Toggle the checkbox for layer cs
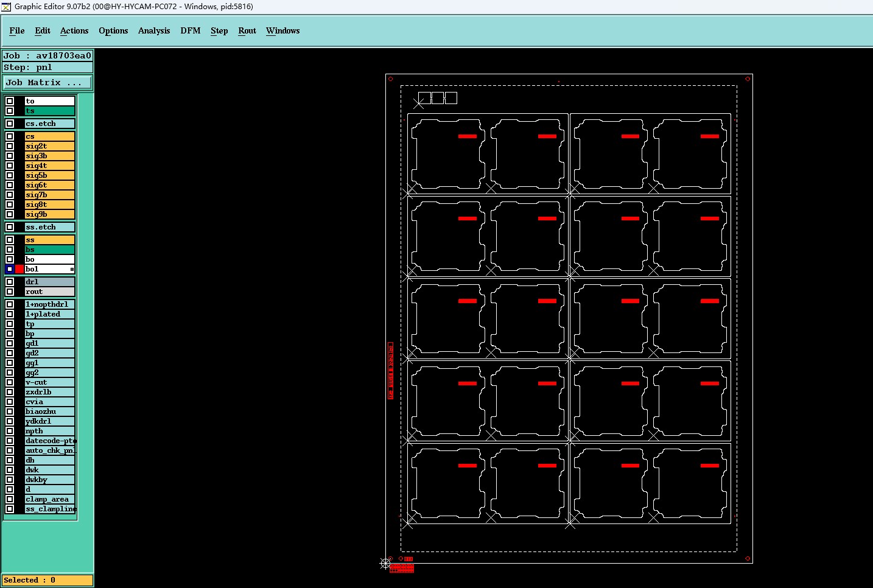873x588 pixels. click(10, 136)
